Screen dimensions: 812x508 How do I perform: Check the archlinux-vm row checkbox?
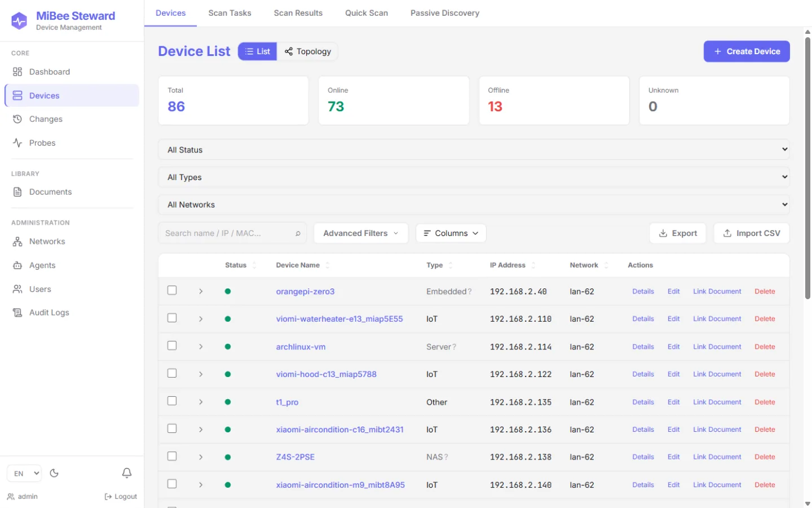pos(172,345)
